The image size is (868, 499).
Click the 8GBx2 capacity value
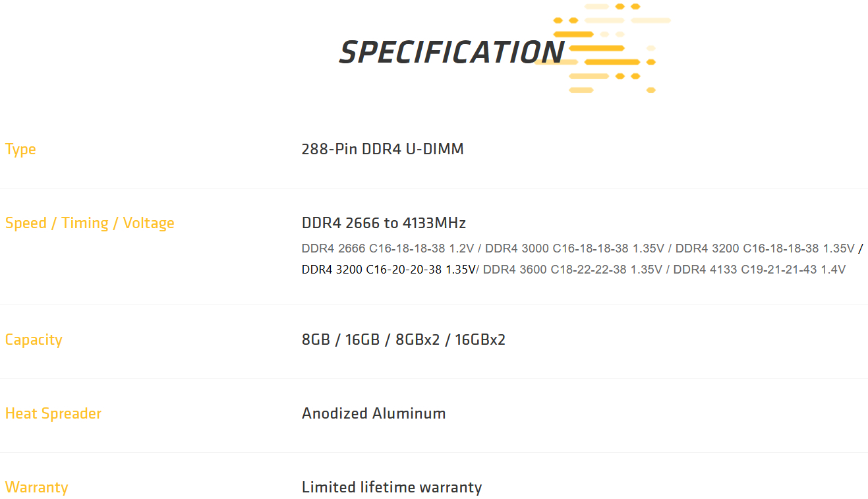(417, 339)
